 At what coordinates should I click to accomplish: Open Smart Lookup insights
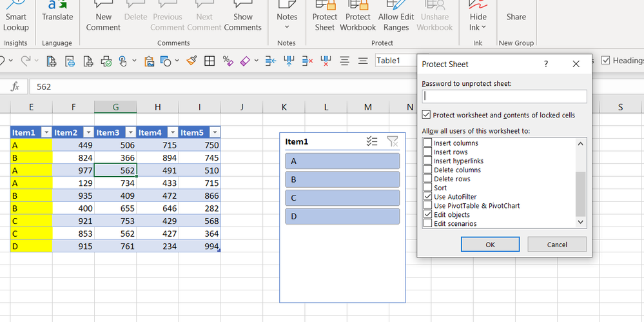tap(15, 16)
